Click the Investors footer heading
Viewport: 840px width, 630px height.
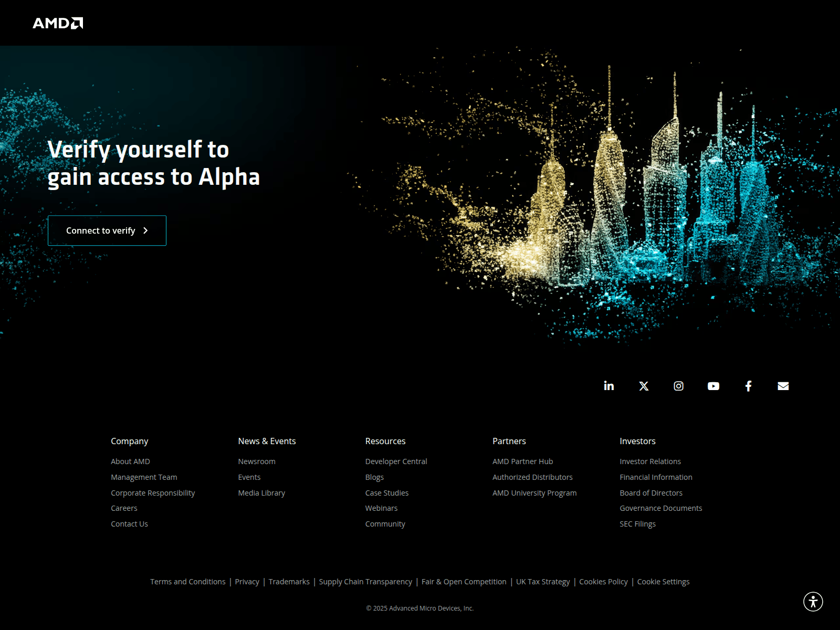637,441
